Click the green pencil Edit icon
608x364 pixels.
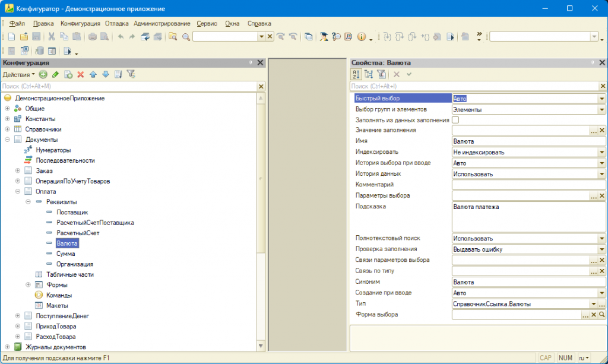tap(55, 75)
